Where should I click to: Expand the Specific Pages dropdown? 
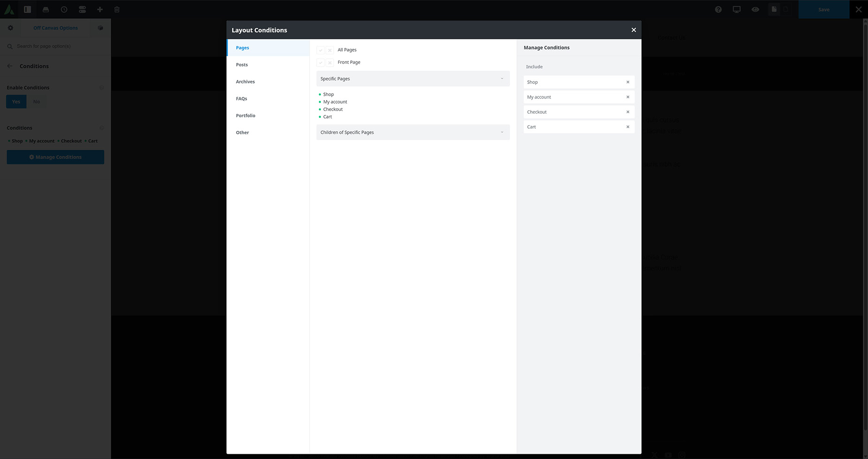[x=412, y=79]
